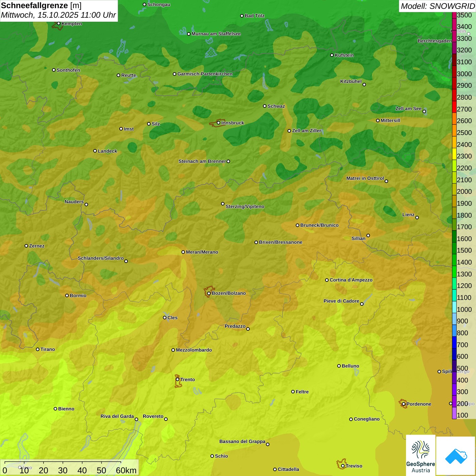Select the Bozen/Bolzano marker dot

point(209,293)
